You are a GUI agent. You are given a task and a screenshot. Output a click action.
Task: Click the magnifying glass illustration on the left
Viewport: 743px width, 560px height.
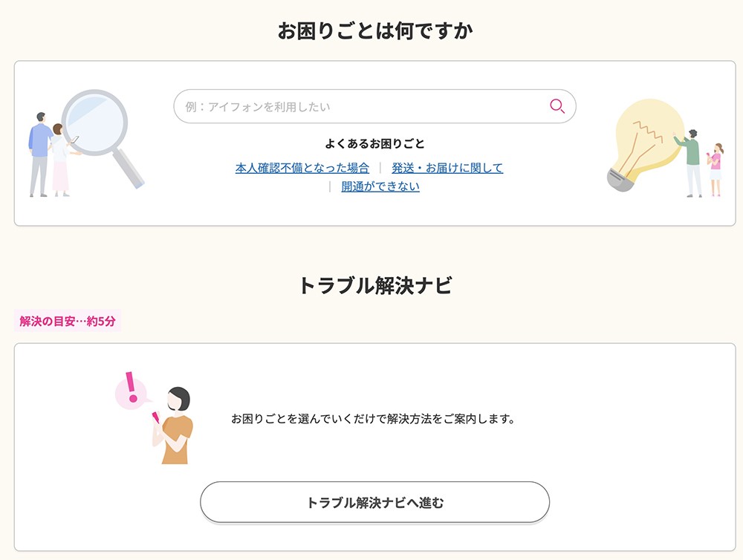click(93, 123)
